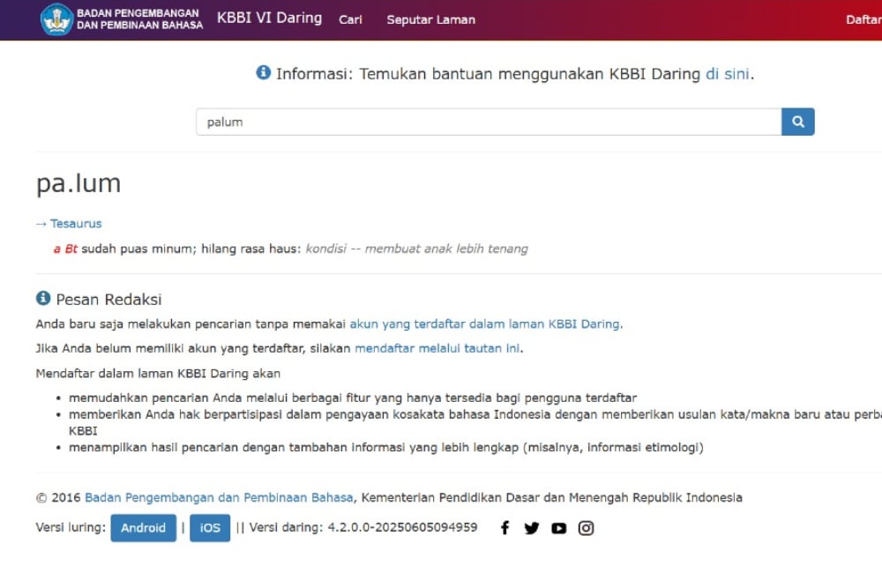The image size is (882, 588).
Task: Click the blue magnifier search button
Action: point(797,122)
